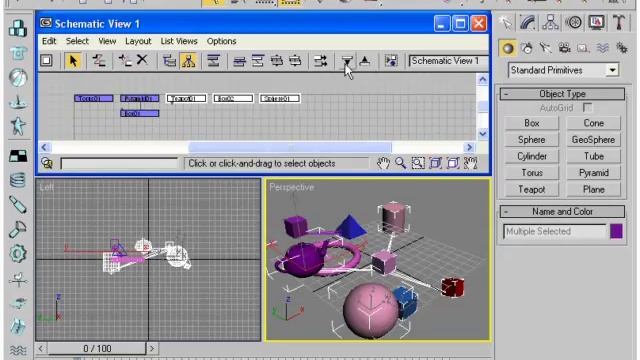Viewport: 640px width, 360px height.
Task: Click the Pan to Selected hand icon
Action: [x=471, y=163]
